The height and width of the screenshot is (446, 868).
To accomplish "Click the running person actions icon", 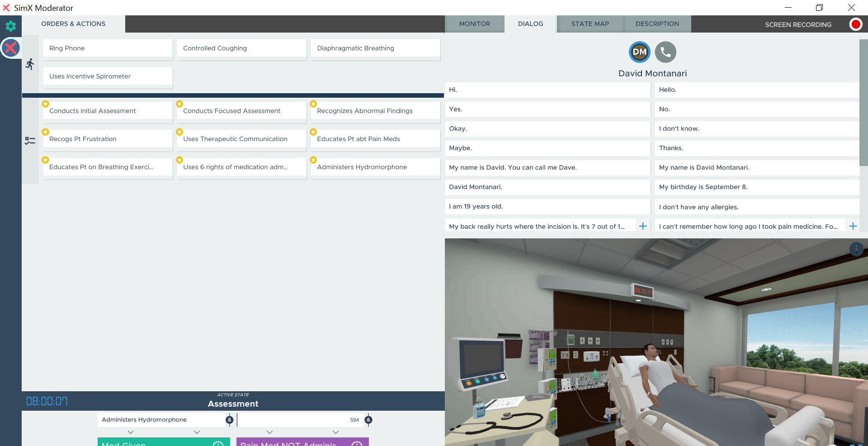I will coord(30,64).
